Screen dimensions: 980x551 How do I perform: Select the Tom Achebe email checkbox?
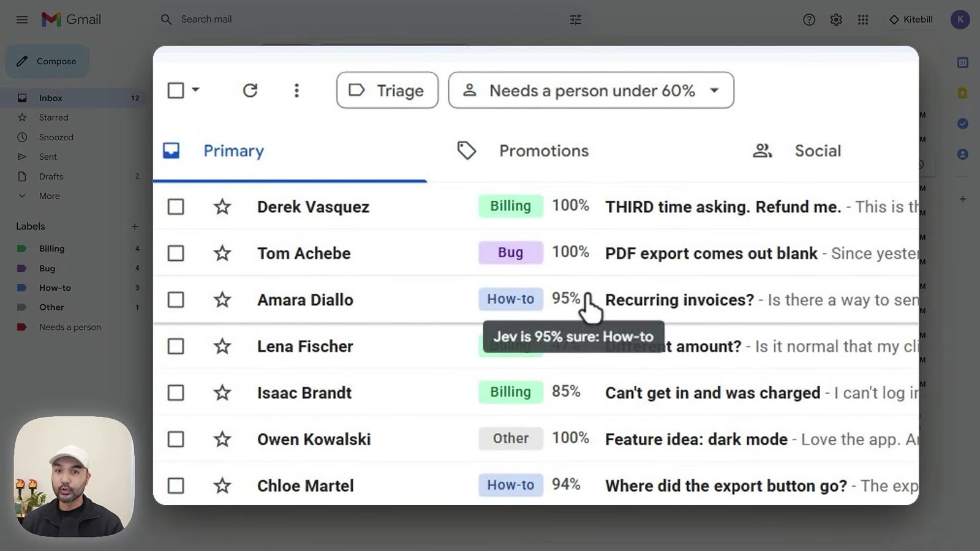click(x=176, y=253)
